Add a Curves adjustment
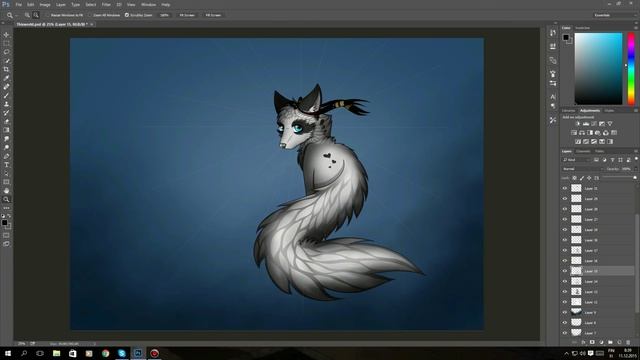The height and width of the screenshot is (360, 640). point(594,124)
